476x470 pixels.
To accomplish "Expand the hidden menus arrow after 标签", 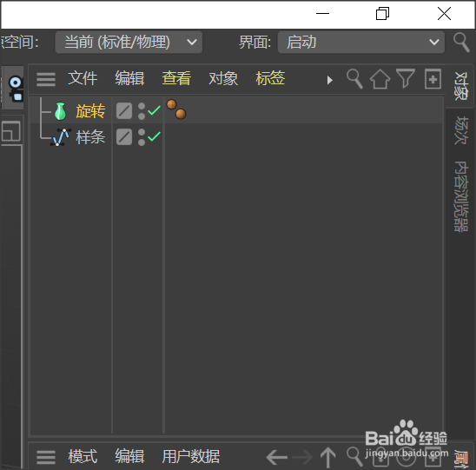I will (330, 80).
